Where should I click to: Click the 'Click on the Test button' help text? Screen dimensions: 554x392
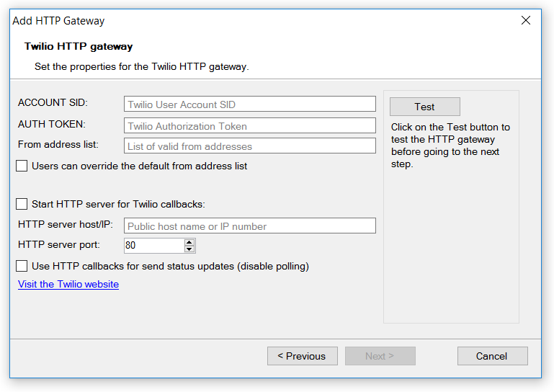450,146
